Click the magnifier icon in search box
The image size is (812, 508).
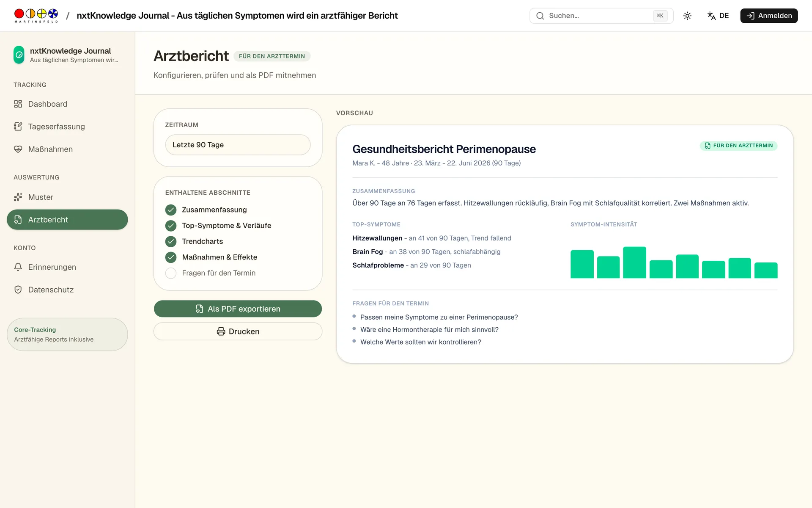[x=540, y=16]
